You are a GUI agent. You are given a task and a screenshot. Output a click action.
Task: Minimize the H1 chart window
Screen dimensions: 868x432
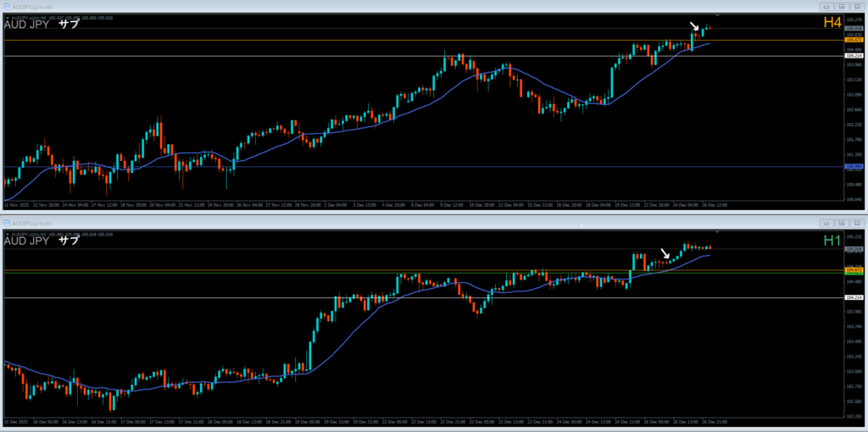click(825, 222)
